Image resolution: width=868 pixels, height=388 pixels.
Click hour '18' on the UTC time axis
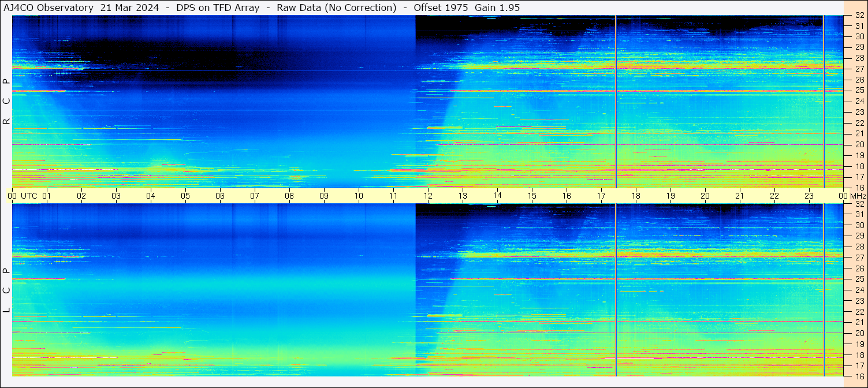click(x=636, y=196)
